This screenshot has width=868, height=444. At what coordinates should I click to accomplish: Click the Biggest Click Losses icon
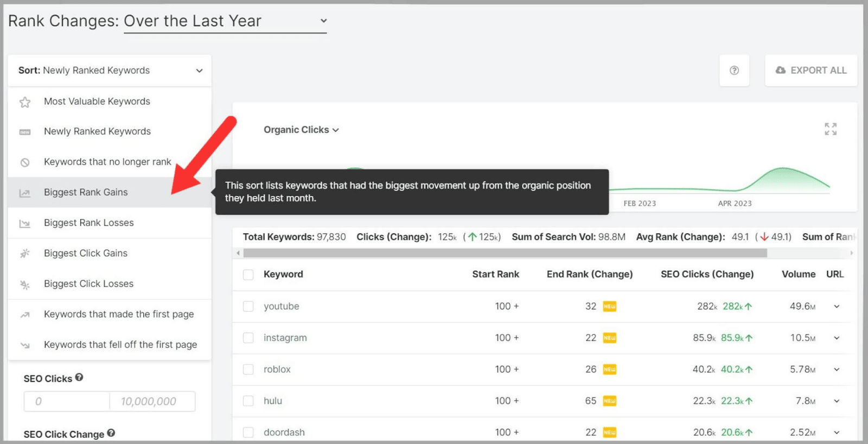coord(25,284)
